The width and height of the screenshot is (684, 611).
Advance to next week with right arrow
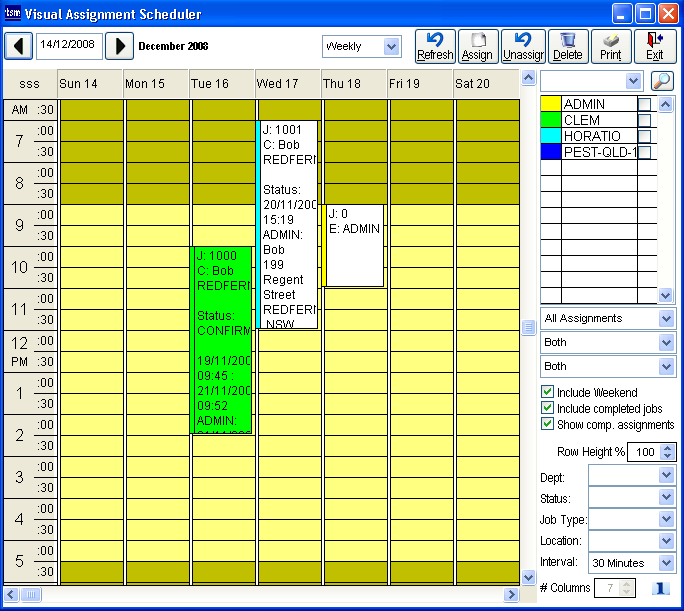coord(119,46)
